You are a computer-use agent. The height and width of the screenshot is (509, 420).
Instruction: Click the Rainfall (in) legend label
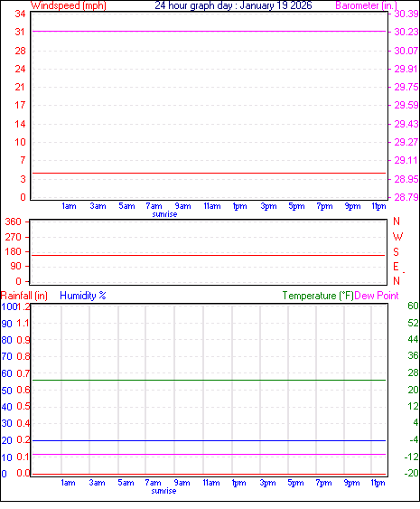pyautogui.click(x=24, y=296)
